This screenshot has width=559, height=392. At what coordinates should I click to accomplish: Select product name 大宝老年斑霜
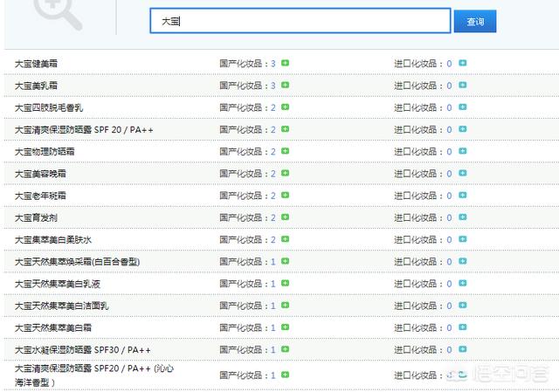[x=40, y=196]
